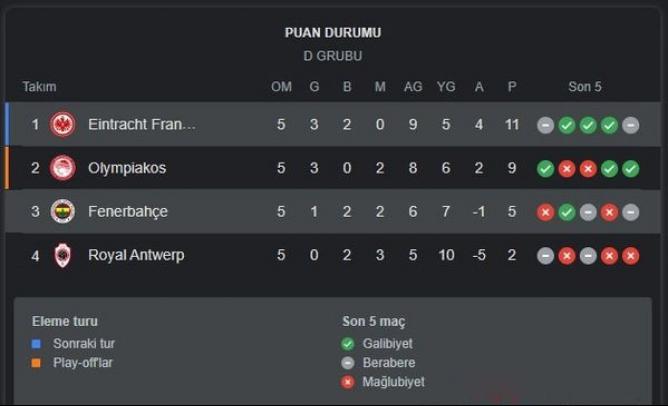Select the Fenerbahçe team row name

click(128, 212)
